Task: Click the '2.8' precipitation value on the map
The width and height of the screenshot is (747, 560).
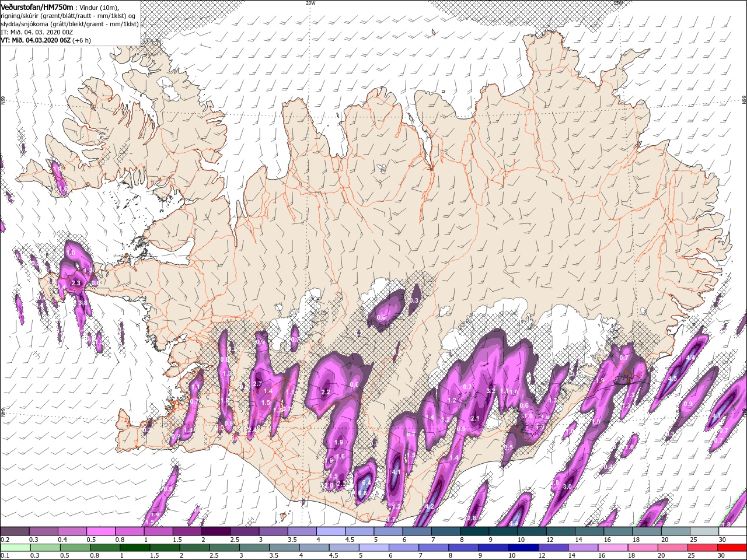Action: click(472, 518)
